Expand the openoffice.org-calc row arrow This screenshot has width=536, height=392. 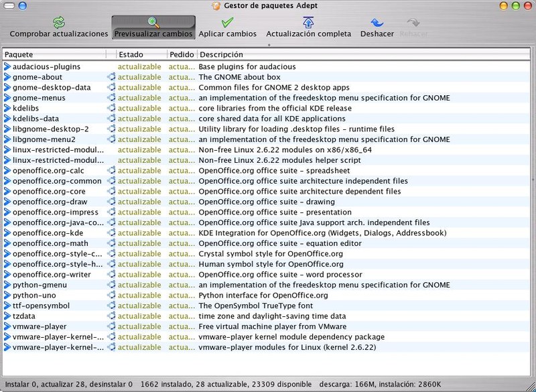(x=7, y=171)
